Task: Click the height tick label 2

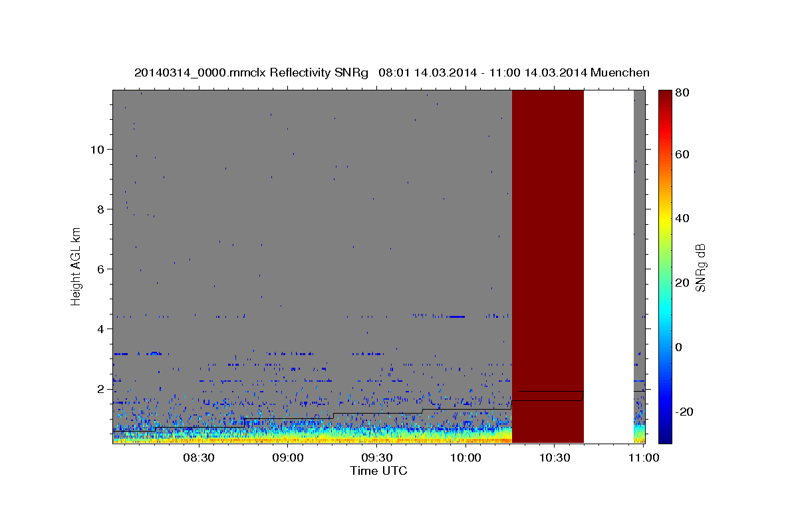Action: click(101, 389)
